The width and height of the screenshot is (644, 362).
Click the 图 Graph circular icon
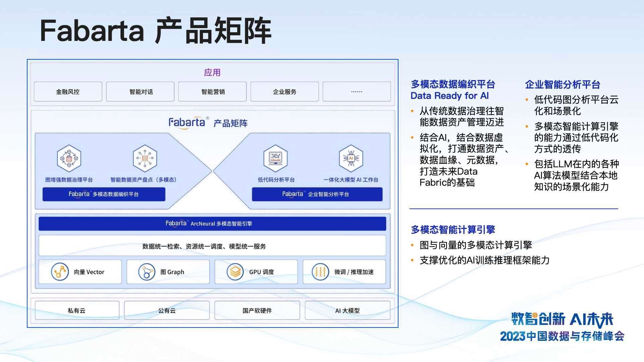tap(147, 272)
